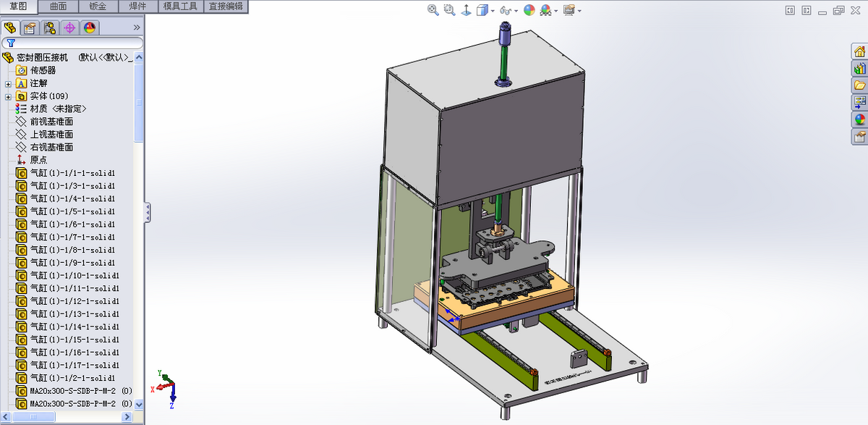Open the PropertyManager tab icon
Viewport: 868px width, 425px height.
pos(30,28)
